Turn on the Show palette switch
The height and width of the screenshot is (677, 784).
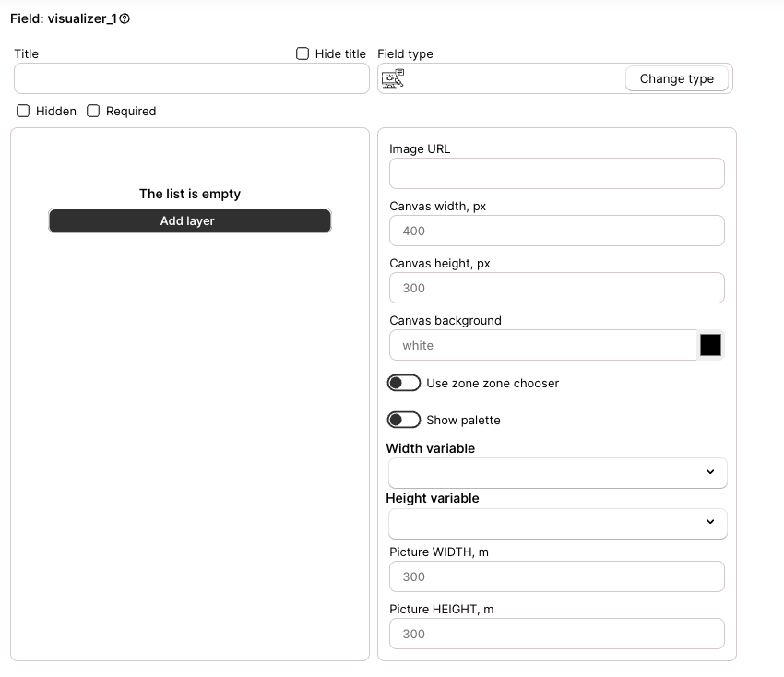[x=403, y=420]
